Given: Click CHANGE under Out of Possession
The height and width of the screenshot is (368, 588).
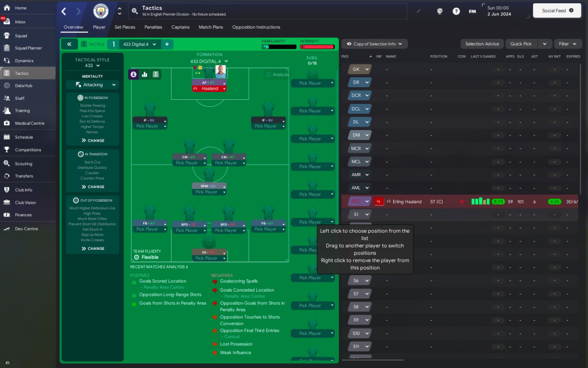Looking at the screenshot, I should pos(93,248).
